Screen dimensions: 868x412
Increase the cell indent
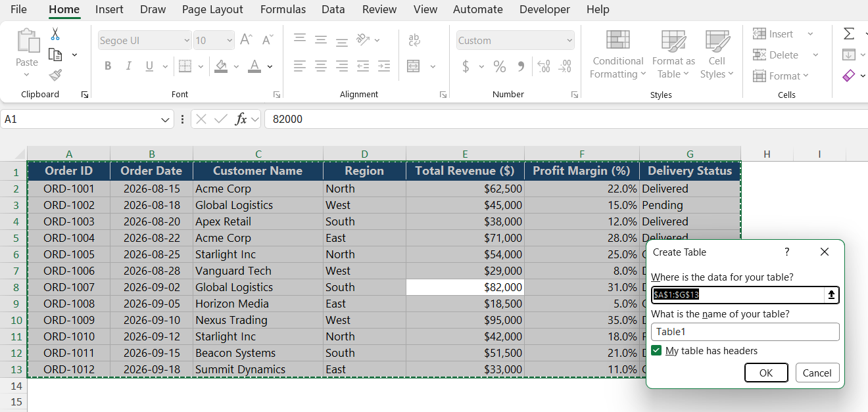(384, 66)
